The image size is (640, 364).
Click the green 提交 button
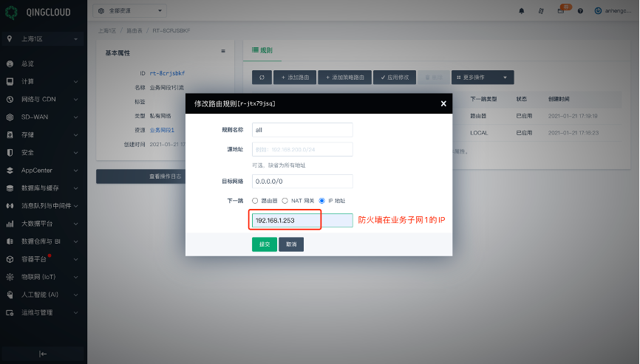264,244
